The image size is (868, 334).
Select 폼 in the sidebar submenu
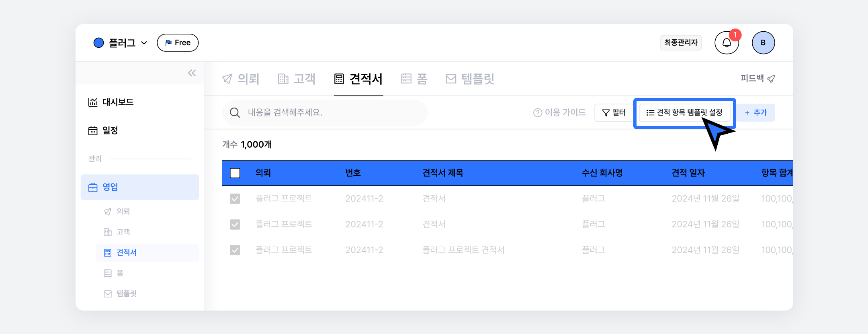point(119,273)
